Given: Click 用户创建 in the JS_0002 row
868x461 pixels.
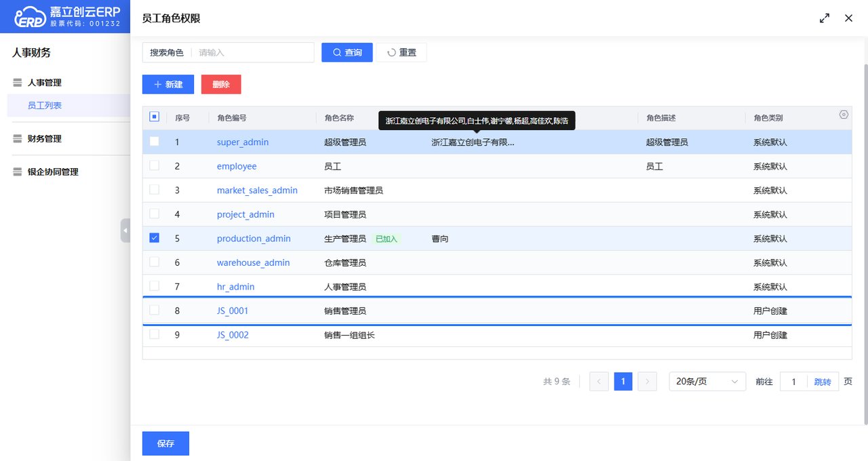Looking at the screenshot, I should (x=770, y=335).
